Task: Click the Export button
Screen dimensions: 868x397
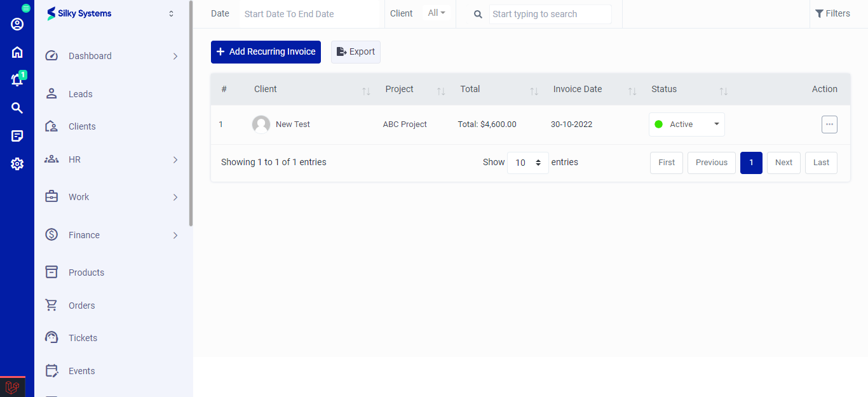Action: (x=355, y=52)
